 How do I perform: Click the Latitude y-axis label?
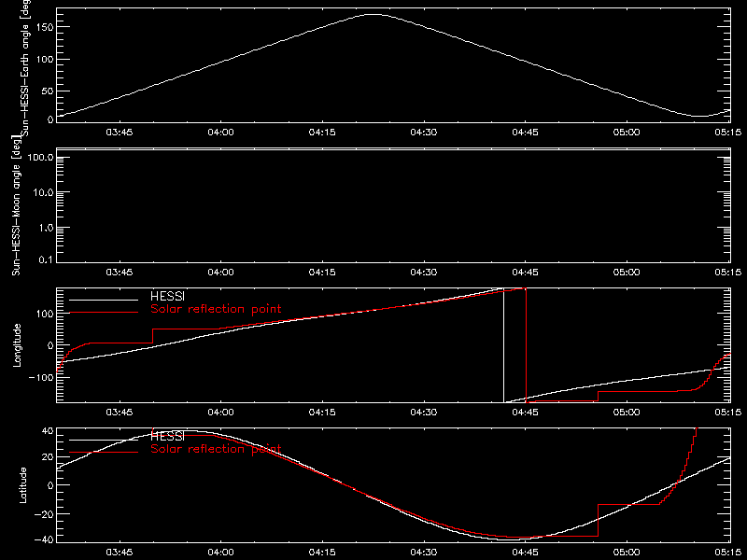pos(22,485)
